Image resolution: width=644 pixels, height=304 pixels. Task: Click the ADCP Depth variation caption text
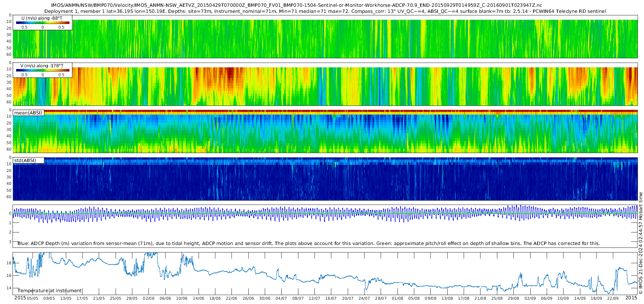click(308, 244)
